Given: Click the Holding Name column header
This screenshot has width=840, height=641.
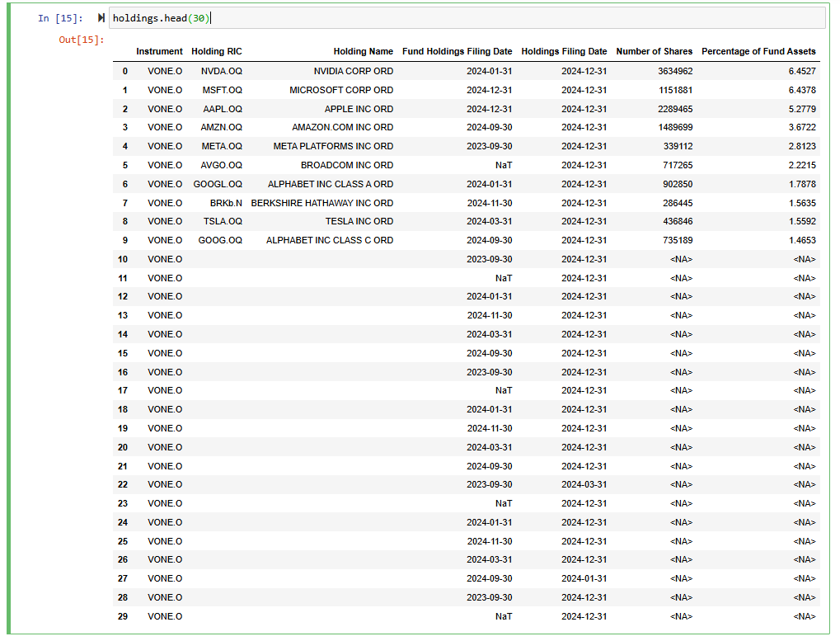Looking at the screenshot, I should point(364,51).
